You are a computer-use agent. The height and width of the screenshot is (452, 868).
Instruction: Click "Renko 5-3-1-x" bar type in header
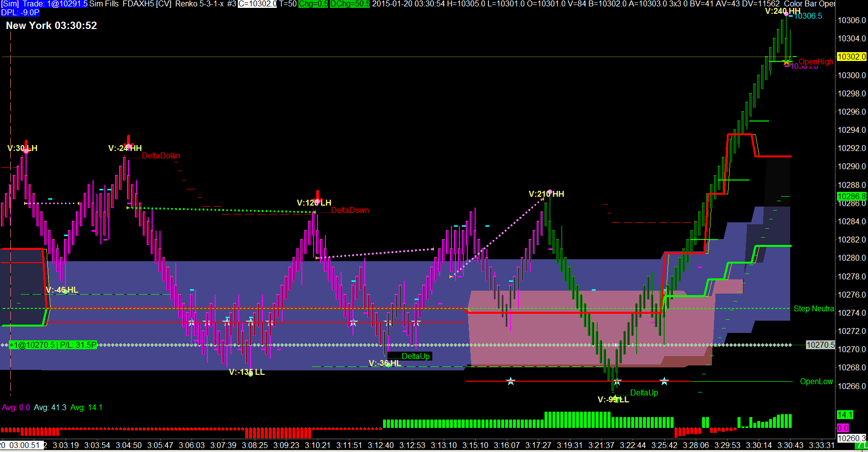199,4
